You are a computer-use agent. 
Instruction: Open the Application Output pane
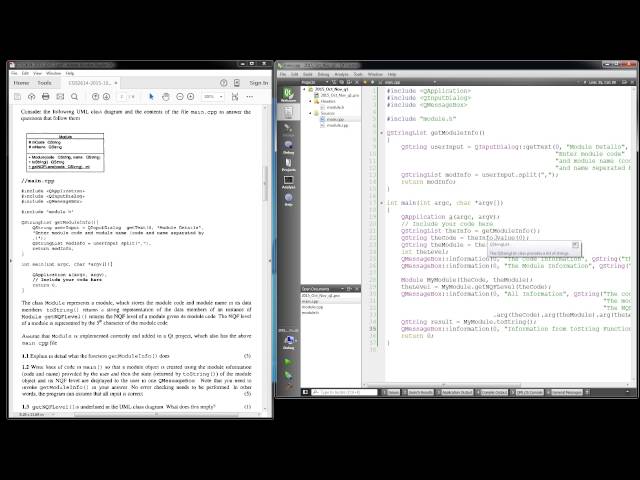(455, 392)
